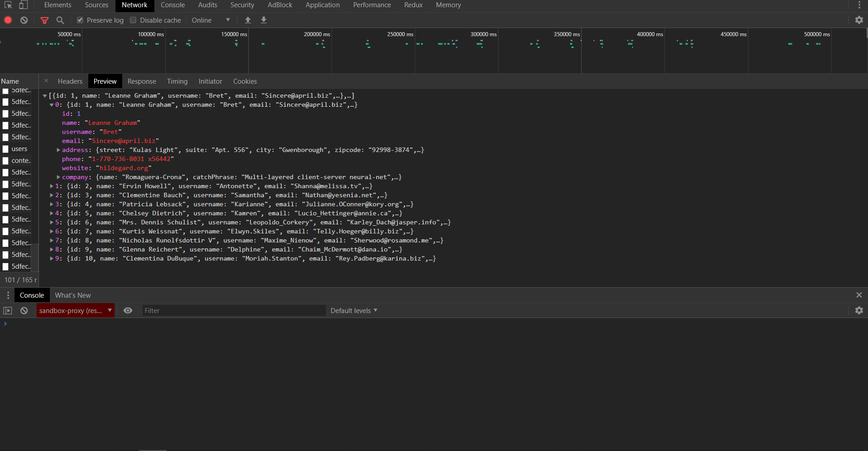Screen dimensions: 868x451
Task: Open the Default levels dropdown
Action: (x=354, y=310)
